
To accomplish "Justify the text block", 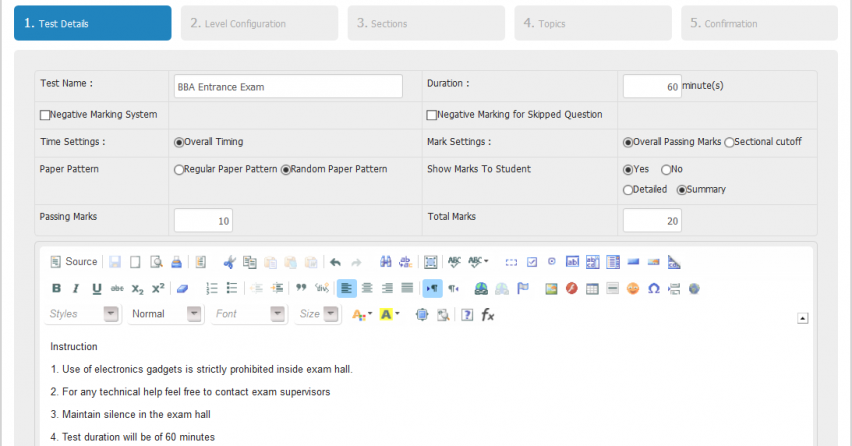I will tap(407, 288).
